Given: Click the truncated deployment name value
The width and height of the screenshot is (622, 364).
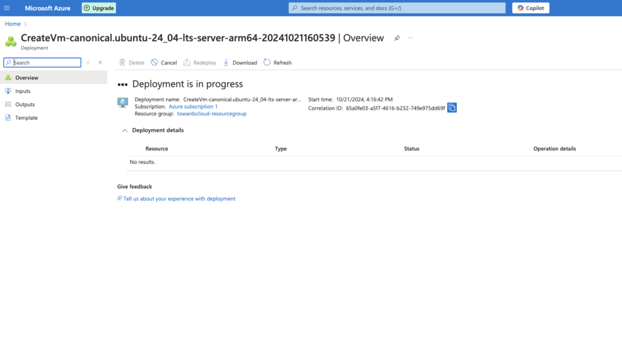Looking at the screenshot, I should point(242,99).
